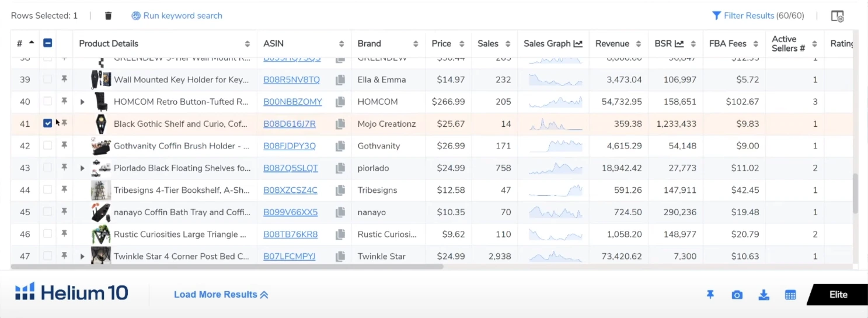868x318 pixels.
Task: Click the camera screenshot icon in footer
Action: click(x=737, y=295)
